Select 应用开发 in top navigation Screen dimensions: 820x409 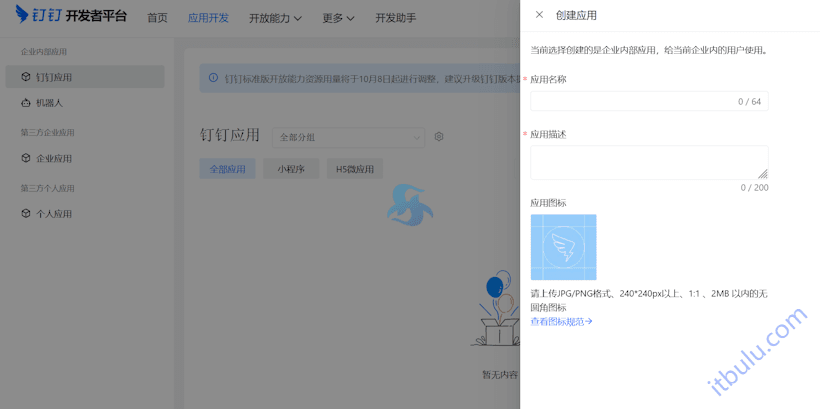pyautogui.click(x=208, y=18)
